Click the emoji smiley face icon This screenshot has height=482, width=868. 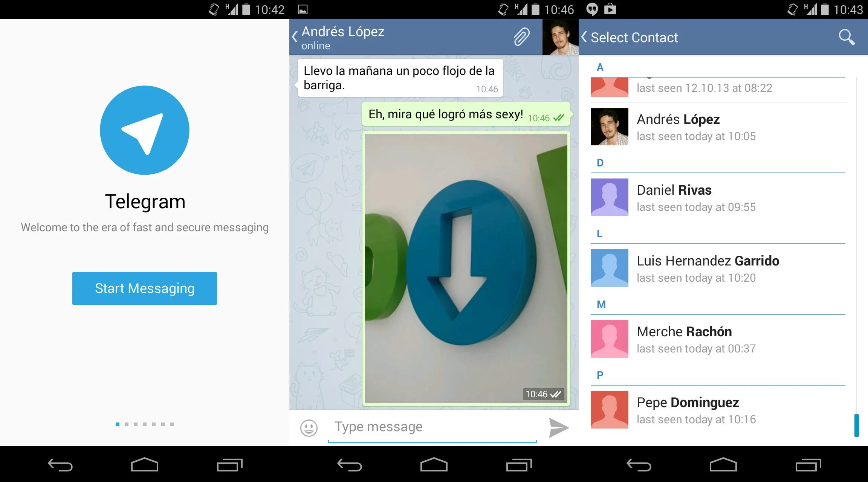coord(309,427)
